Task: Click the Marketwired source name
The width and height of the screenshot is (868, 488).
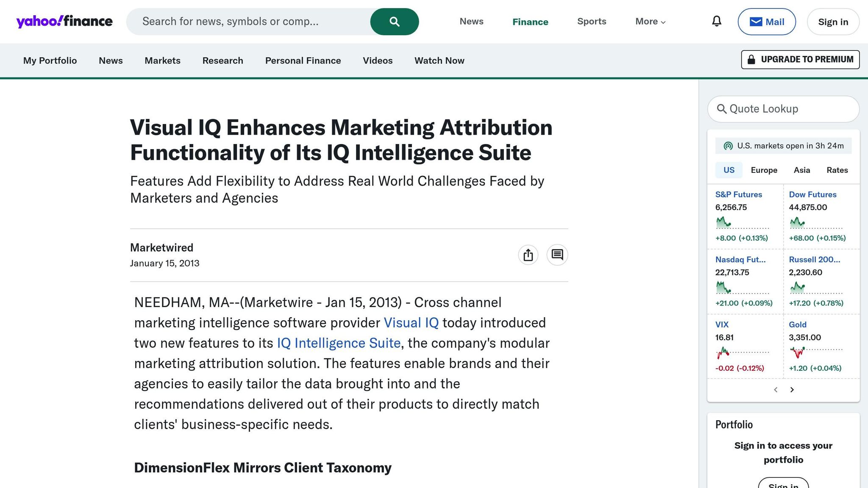Action: pos(161,248)
